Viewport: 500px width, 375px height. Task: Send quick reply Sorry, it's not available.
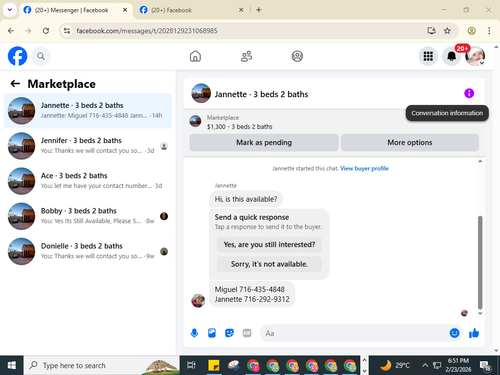pyautogui.click(x=269, y=264)
